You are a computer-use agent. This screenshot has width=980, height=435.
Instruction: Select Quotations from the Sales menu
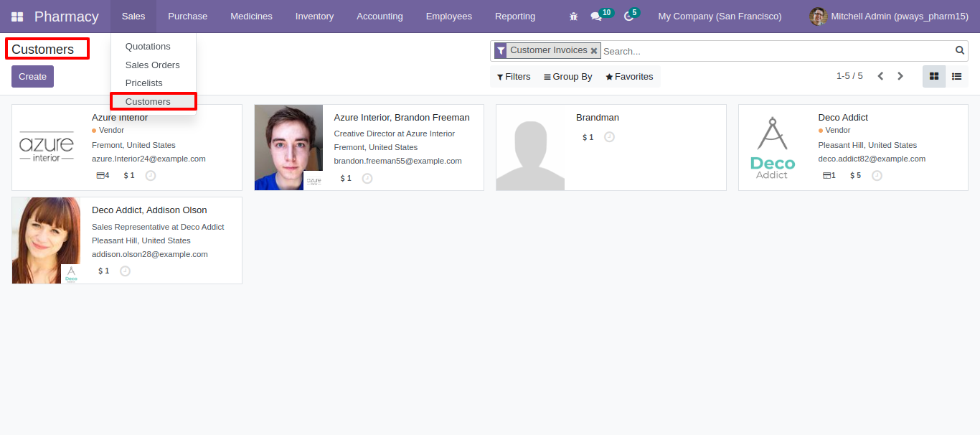pos(148,47)
